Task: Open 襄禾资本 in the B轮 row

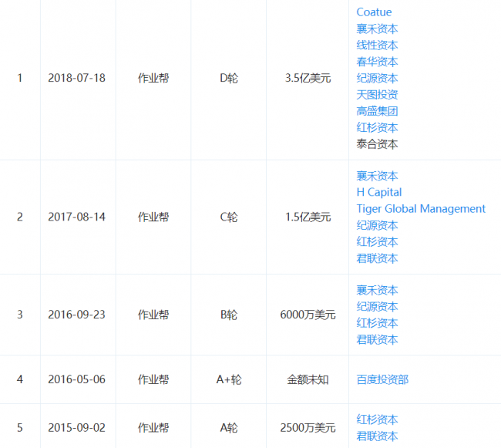Action: pyautogui.click(x=377, y=291)
